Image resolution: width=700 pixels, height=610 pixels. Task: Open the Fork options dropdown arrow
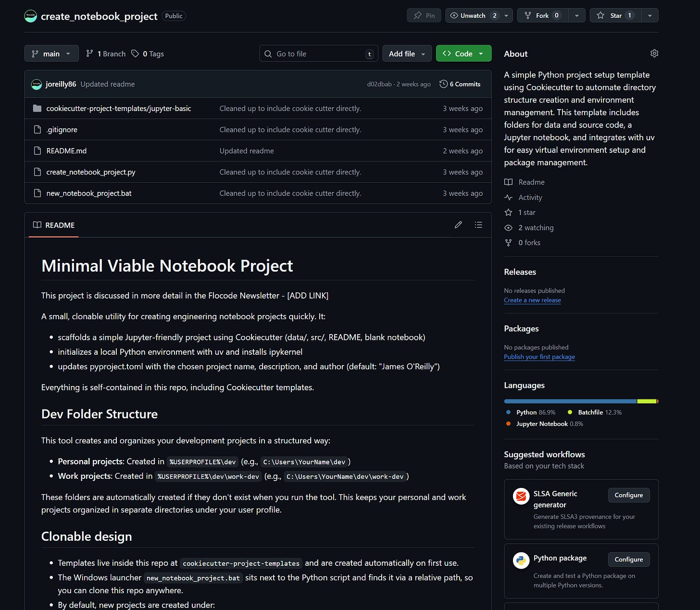tap(576, 15)
